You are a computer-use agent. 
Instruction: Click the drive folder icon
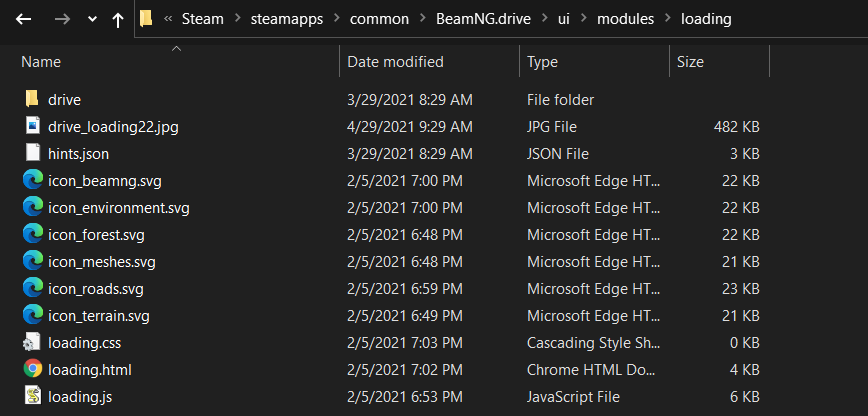(x=32, y=99)
